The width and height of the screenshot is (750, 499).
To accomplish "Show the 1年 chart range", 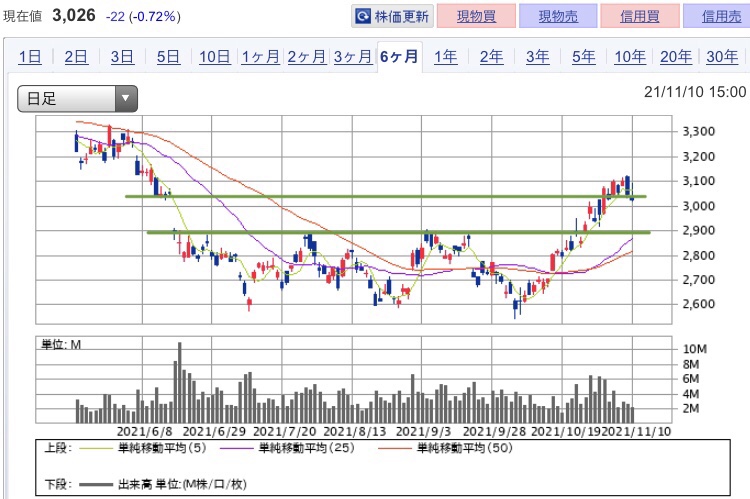I will (445, 56).
